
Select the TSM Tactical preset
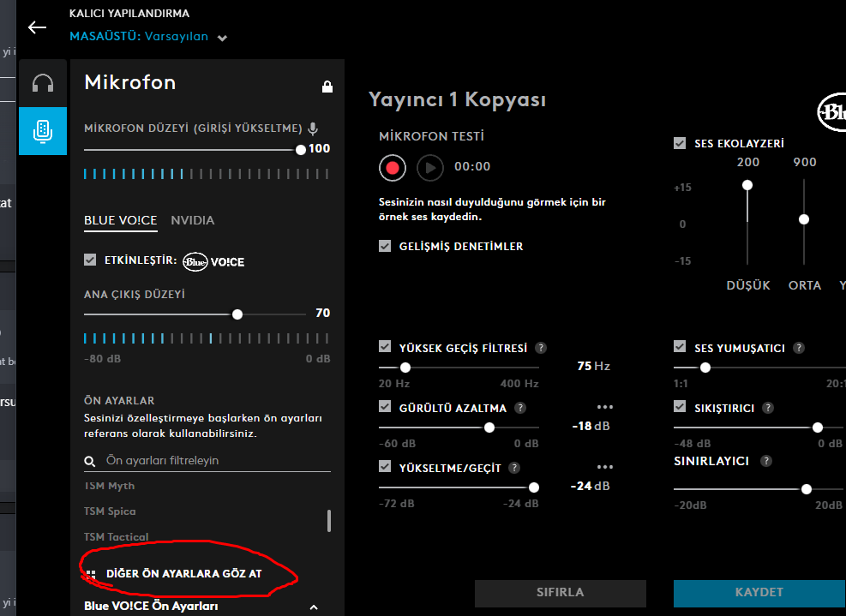116,536
